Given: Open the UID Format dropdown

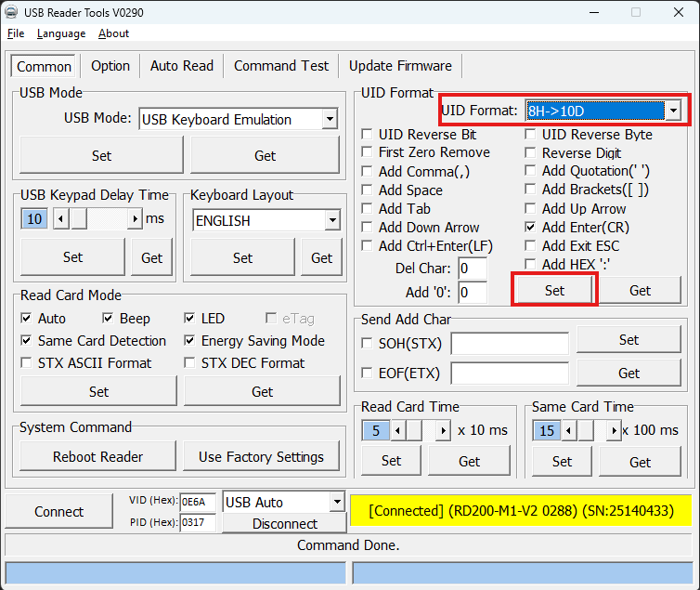Looking at the screenshot, I should tap(674, 111).
